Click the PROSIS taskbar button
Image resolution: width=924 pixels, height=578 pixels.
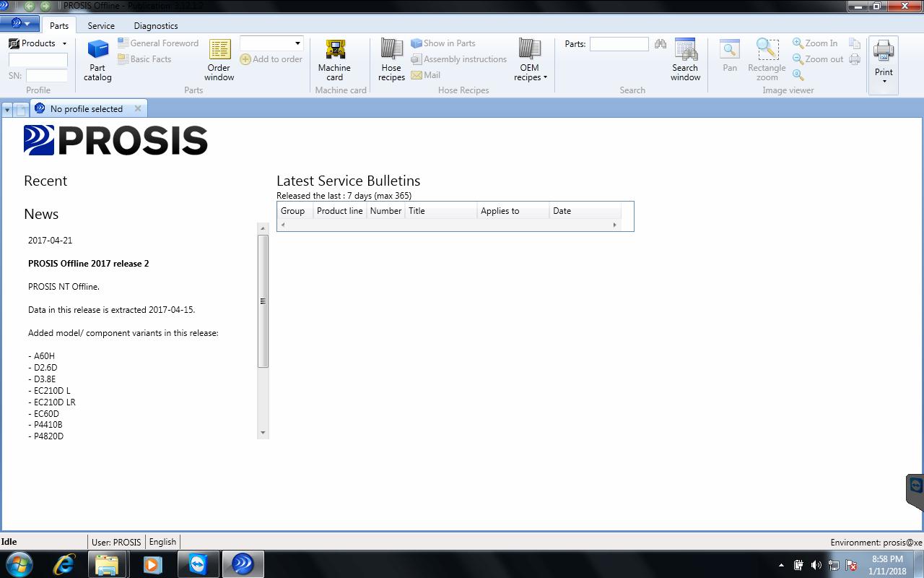pos(243,564)
